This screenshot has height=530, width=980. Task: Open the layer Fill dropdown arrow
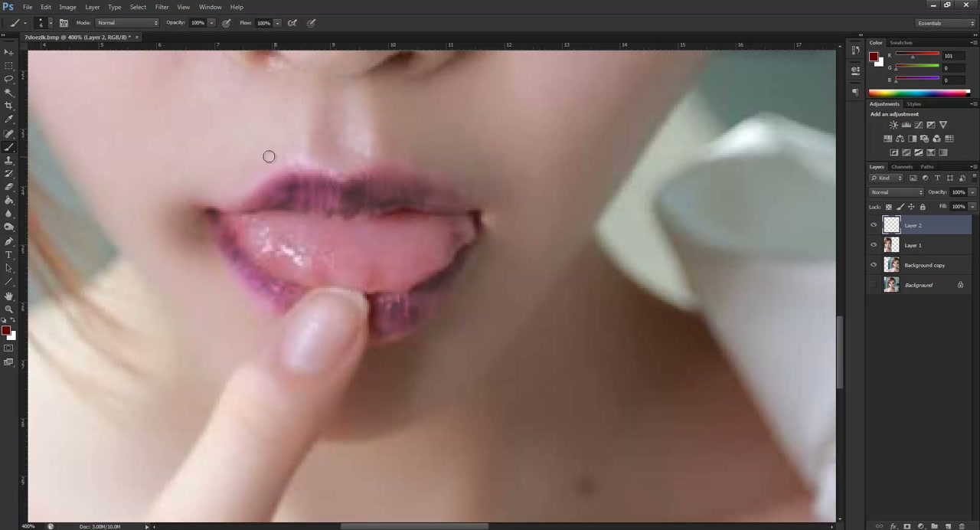click(x=972, y=207)
